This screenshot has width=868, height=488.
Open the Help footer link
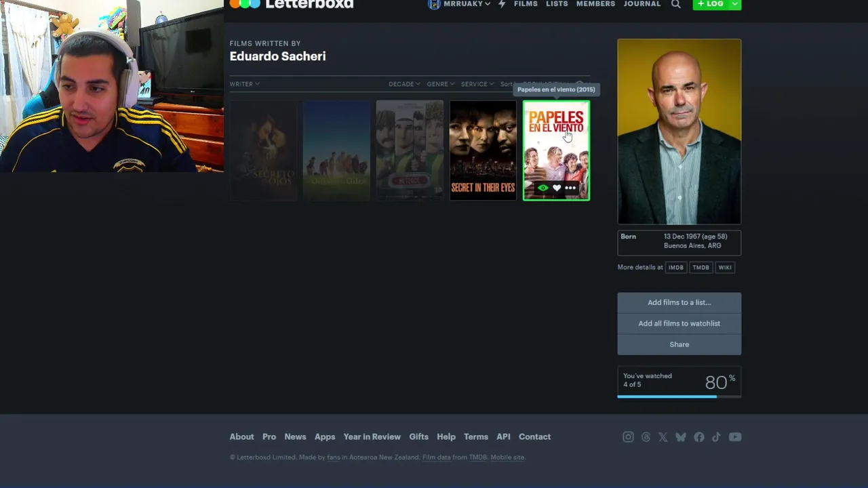tap(446, 437)
